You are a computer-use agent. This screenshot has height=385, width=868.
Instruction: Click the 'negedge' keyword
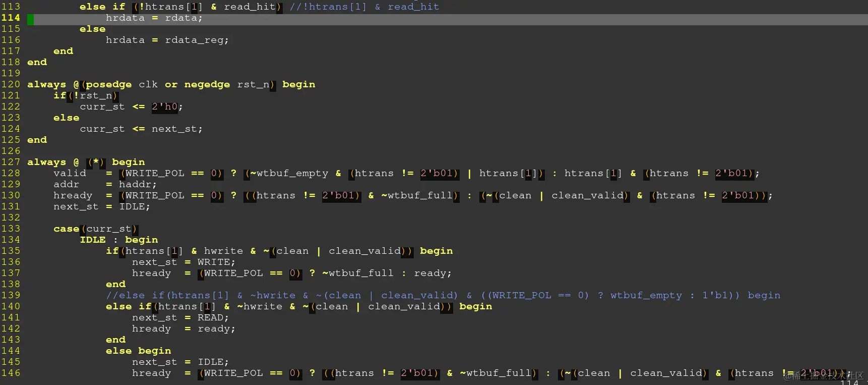207,85
